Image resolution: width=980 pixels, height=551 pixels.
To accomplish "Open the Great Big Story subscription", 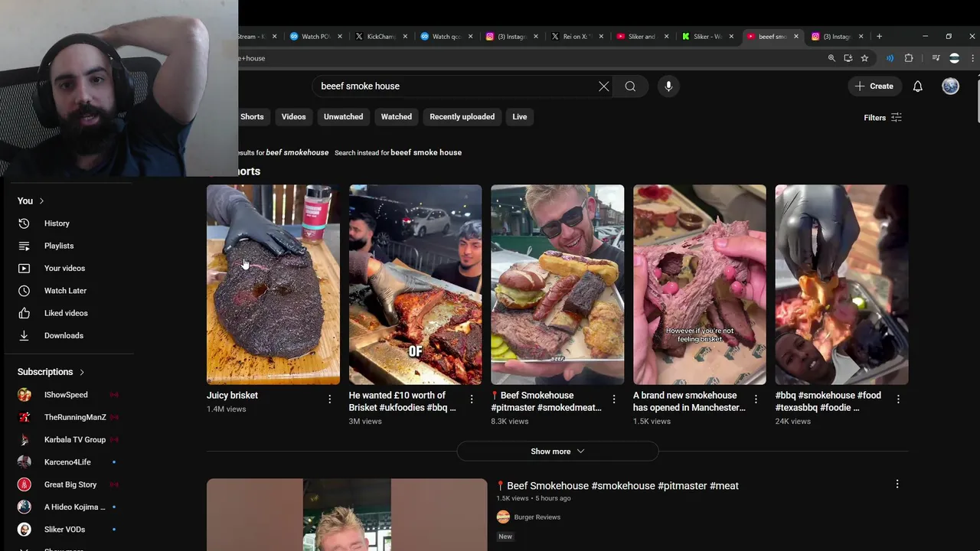I will (69, 484).
